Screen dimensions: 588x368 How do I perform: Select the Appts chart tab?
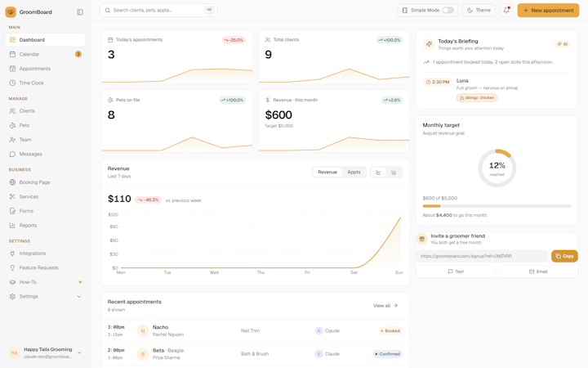coord(354,173)
